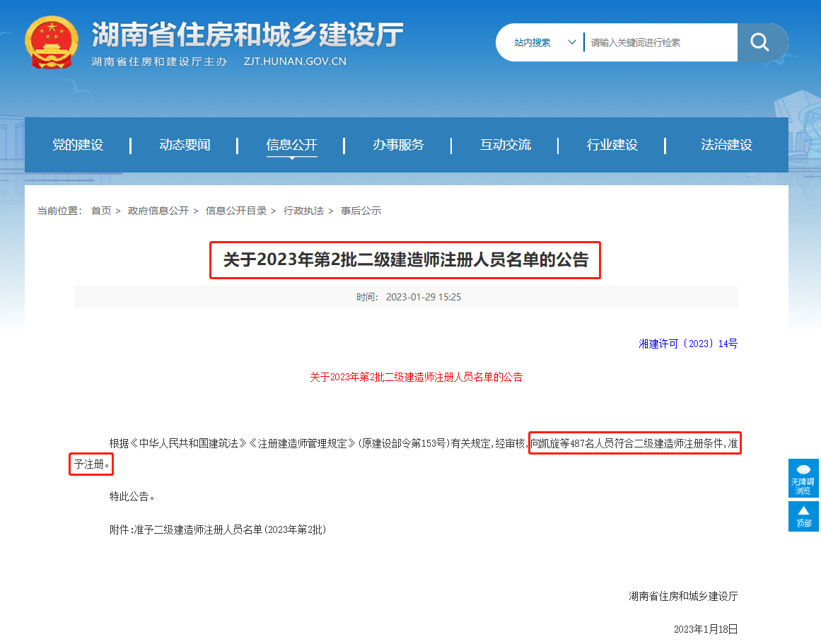Click the 顶部 back-to-top button
This screenshot has height=644, width=821.
tap(803, 516)
